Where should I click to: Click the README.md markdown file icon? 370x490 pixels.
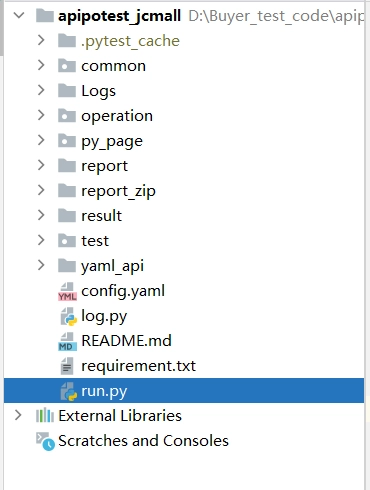pos(67,341)
